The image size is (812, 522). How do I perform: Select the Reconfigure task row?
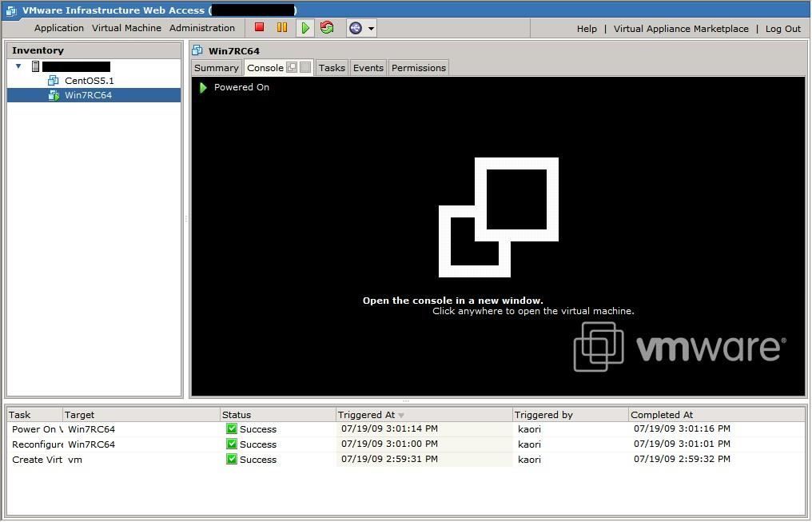(x=406, y=444)
